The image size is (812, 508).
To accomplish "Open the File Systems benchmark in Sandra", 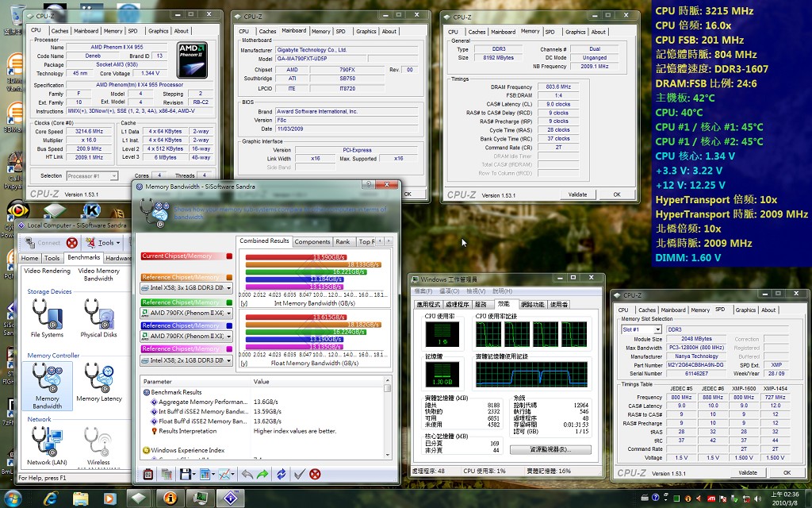I will (x=47, y=317).
